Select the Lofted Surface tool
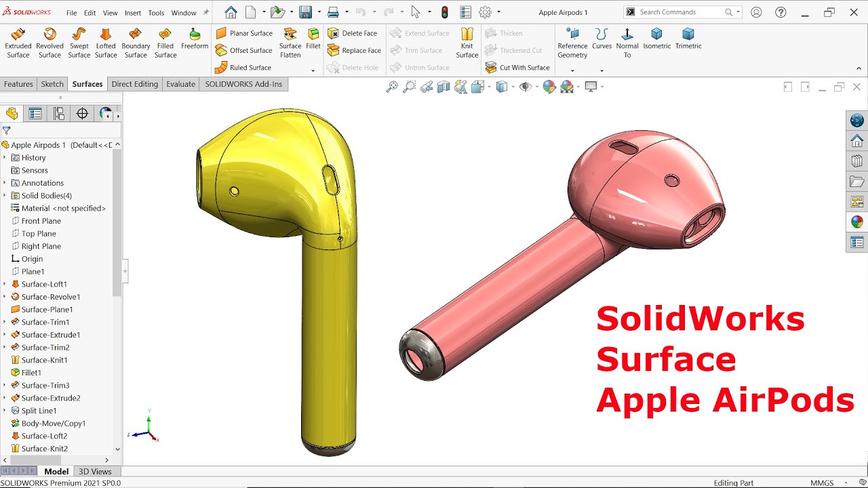The height and width of the screenshot is (488, 868). (106, 43)
